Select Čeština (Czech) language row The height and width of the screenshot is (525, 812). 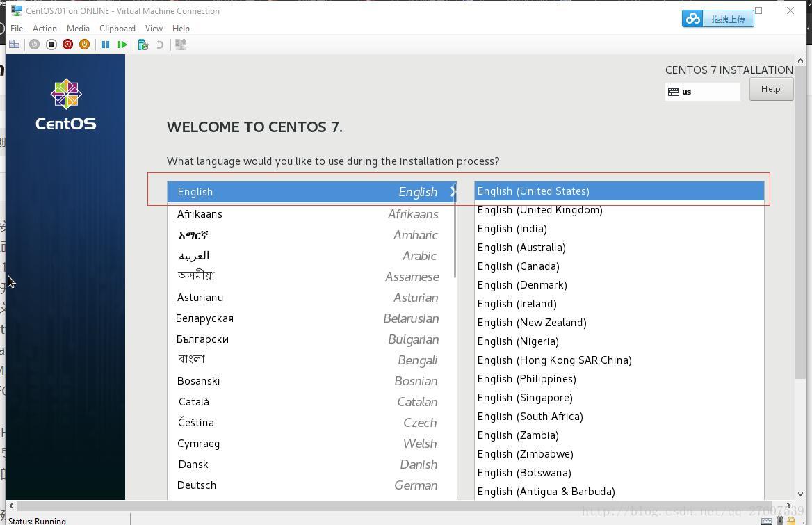(x=311, y=423)
